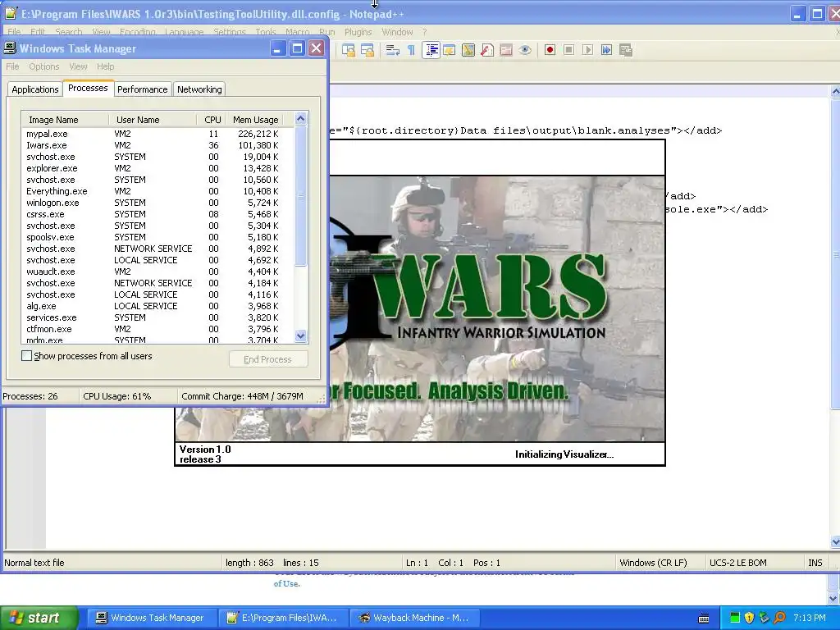Click the Monitoring eye icon in toolbar
This screenshot has height=630, width=840.
coord(525,50)
